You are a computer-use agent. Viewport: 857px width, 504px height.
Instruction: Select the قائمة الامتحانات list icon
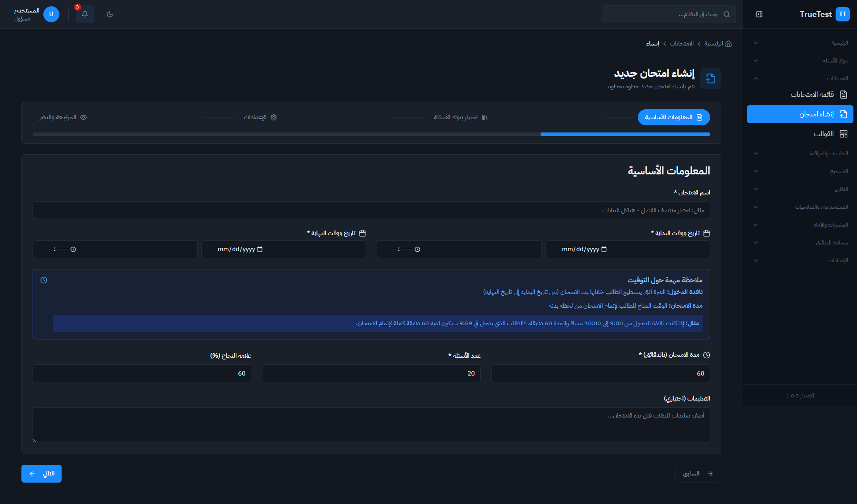844,94
